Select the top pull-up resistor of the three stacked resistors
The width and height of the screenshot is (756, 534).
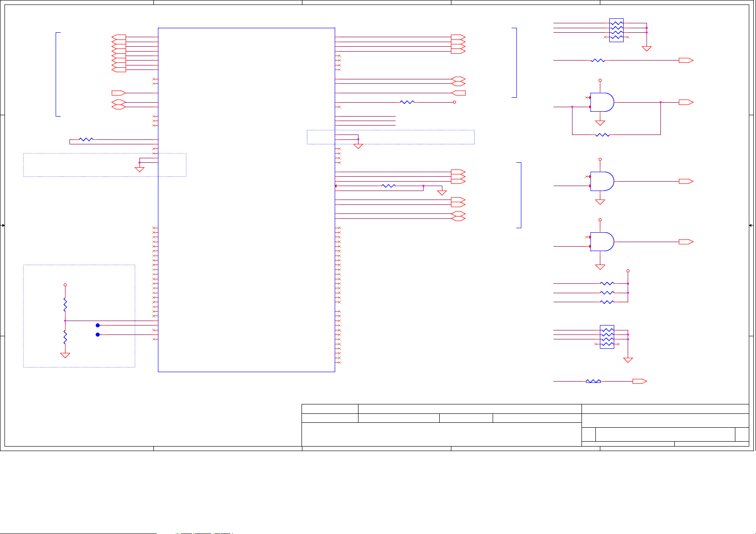click(x=607, y=283)
